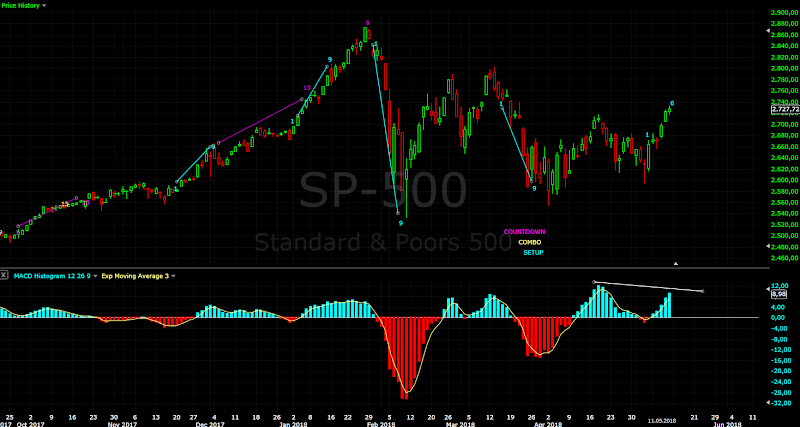Click the small up-arrow above panel divider

(676, 264)
